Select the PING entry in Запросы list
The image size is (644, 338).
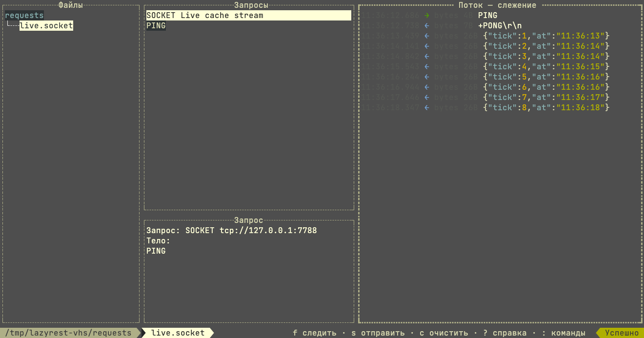tap(156, 26)
